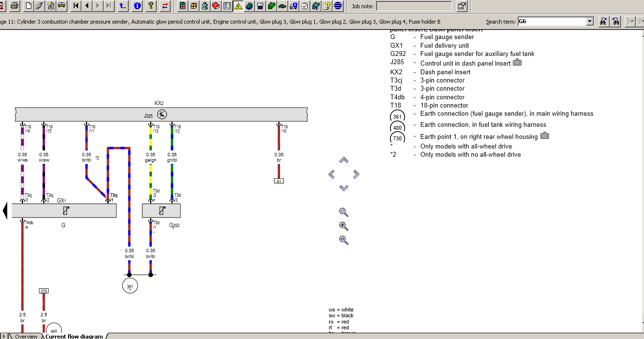The image size is (644, 339).
Task: Click inside the Search term field
Action: click(x=551, y=21)
